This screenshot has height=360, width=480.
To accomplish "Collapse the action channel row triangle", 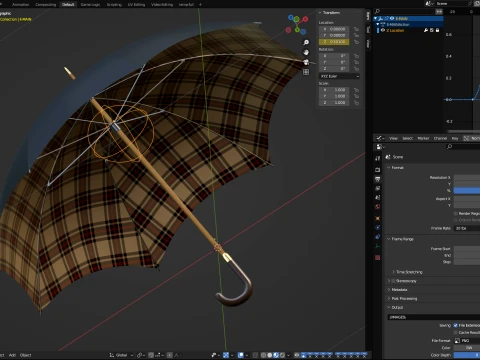I will coord(378,24).
